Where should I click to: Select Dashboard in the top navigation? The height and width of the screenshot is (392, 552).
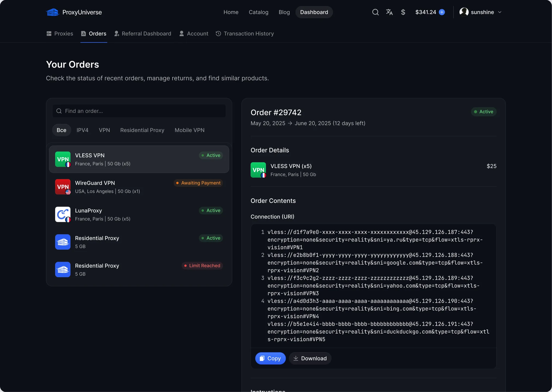point(314,12)
